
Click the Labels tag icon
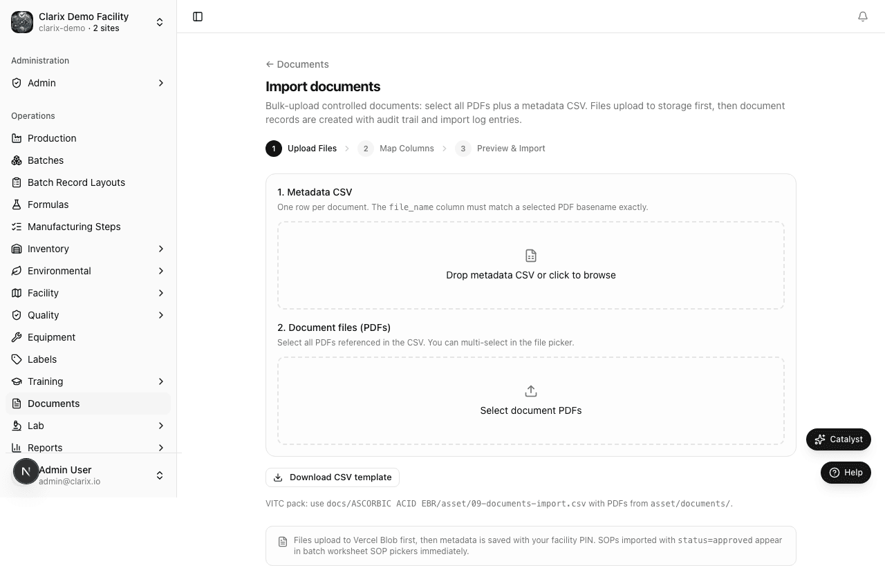17,359
